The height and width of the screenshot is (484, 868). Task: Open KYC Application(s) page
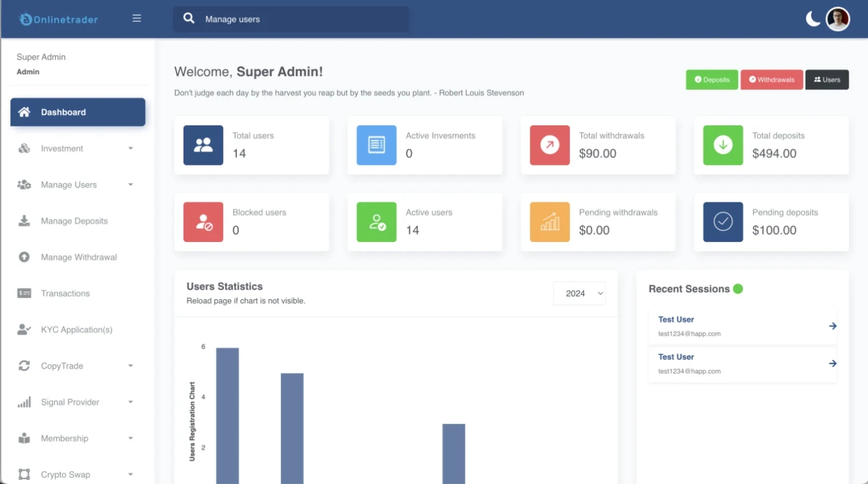[76, 329]
